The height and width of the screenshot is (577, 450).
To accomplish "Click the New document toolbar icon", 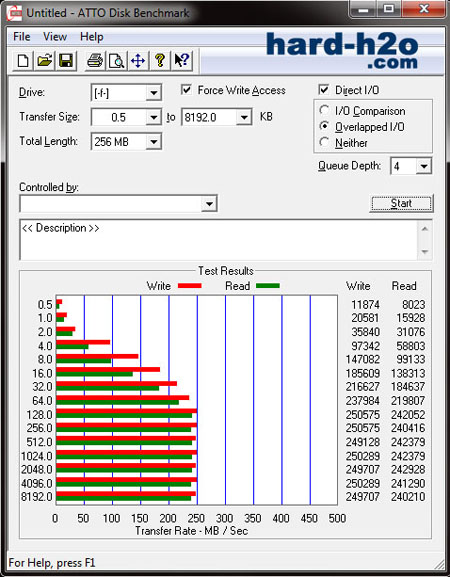I will click(23, 61).
